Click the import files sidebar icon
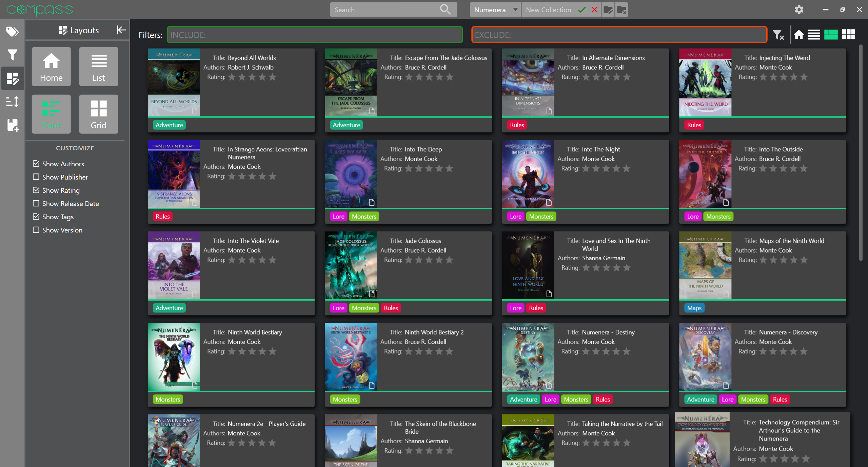Screen dimensions: 868x467 coord(12,125)
